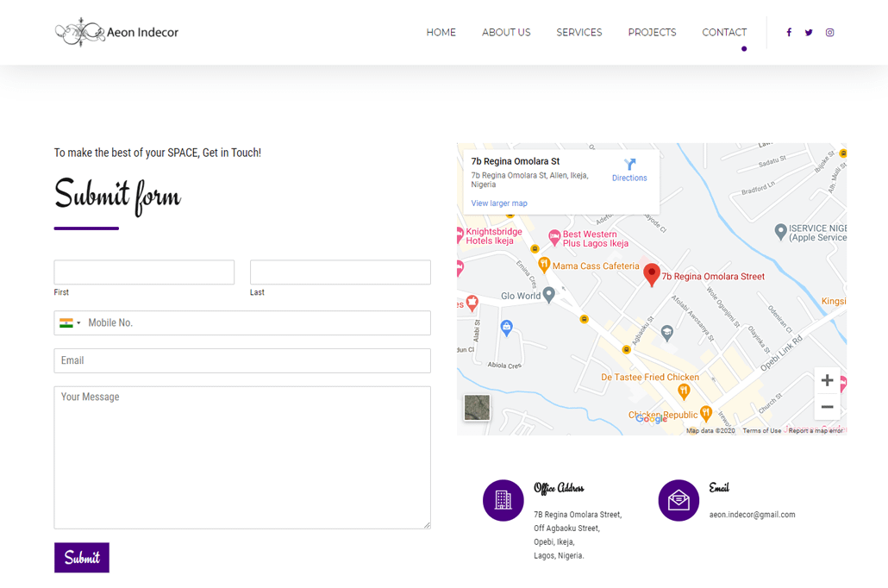The image size is (888, 588).
Task: Click the purple office building icon
Action: [x=503, y=500]
